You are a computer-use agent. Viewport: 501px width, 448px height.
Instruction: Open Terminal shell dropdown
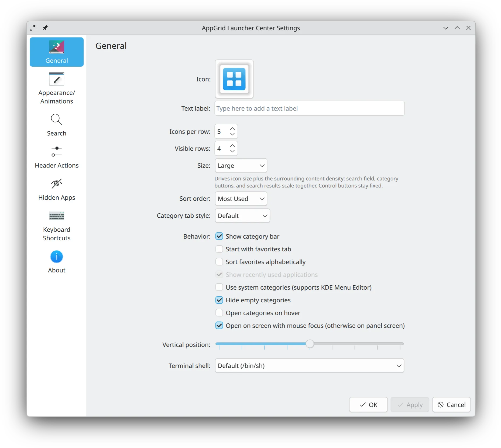pos(310,365)
